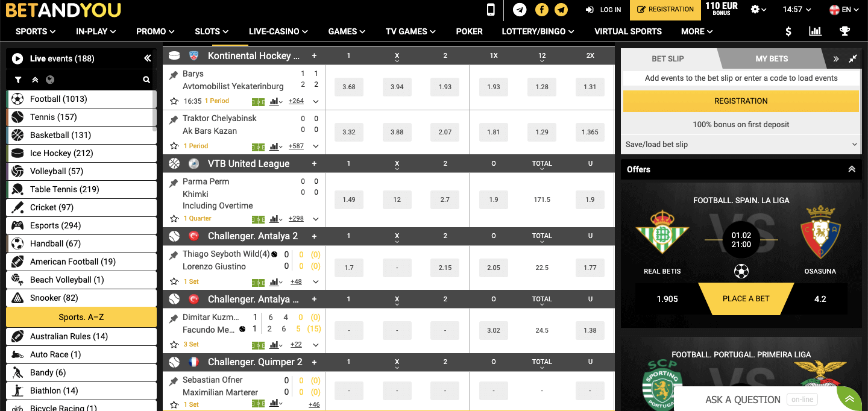Toggle favorite star for Barys match

[x=174, y=101]
